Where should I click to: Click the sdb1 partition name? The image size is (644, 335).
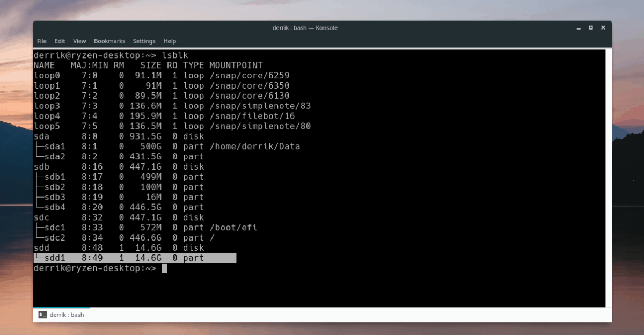coord(55,177)
